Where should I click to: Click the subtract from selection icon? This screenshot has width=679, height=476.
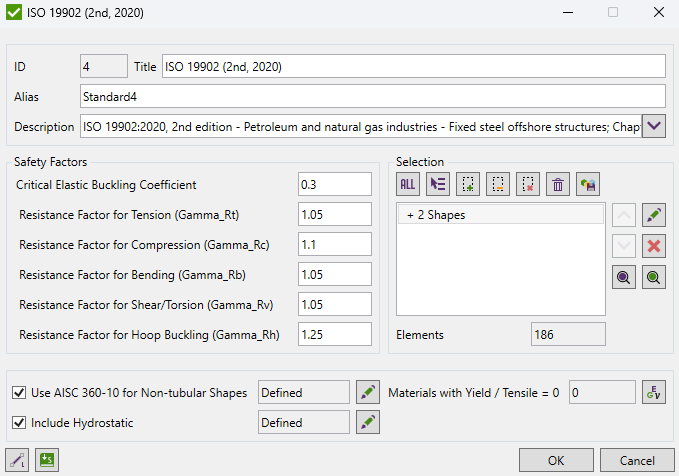[x=498, y=183]
